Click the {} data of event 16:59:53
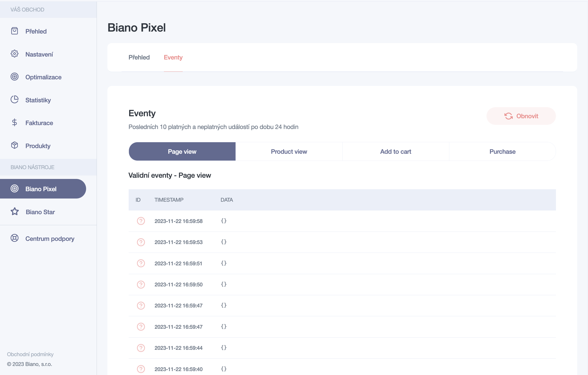 (x=224, y=242)
